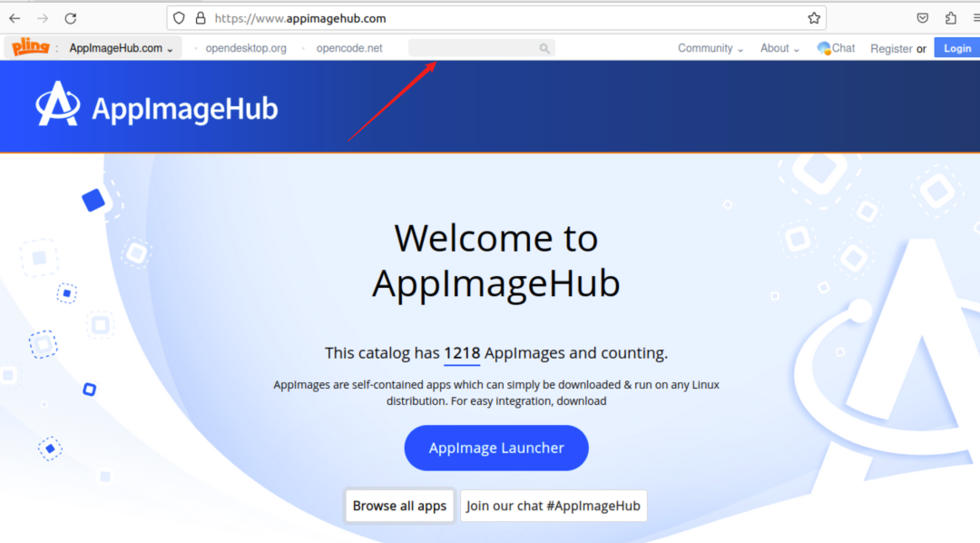The height and width of the screenshot is (543, 980).
Task: Join our chat #AppImageHub button
Action: click(x=554, y=506)
